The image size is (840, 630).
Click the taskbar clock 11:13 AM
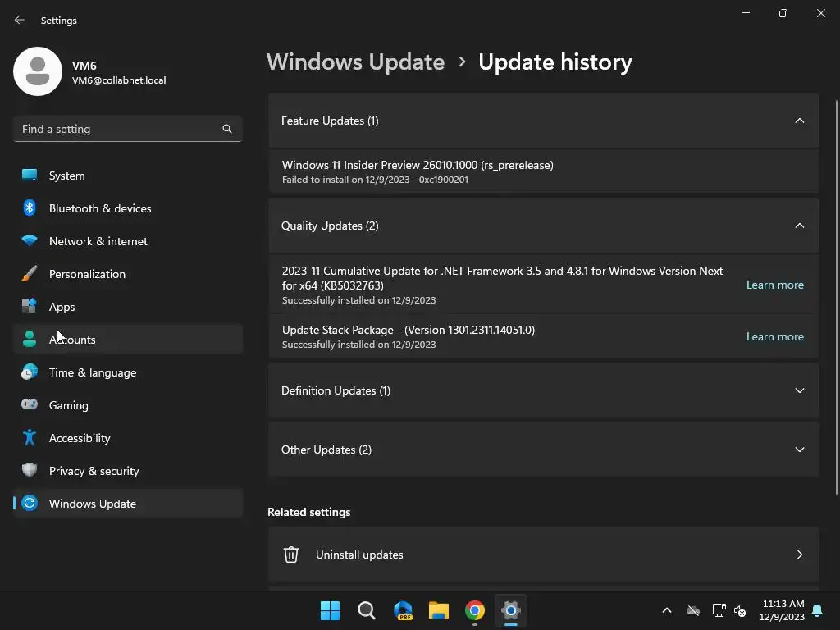(783, 604)
